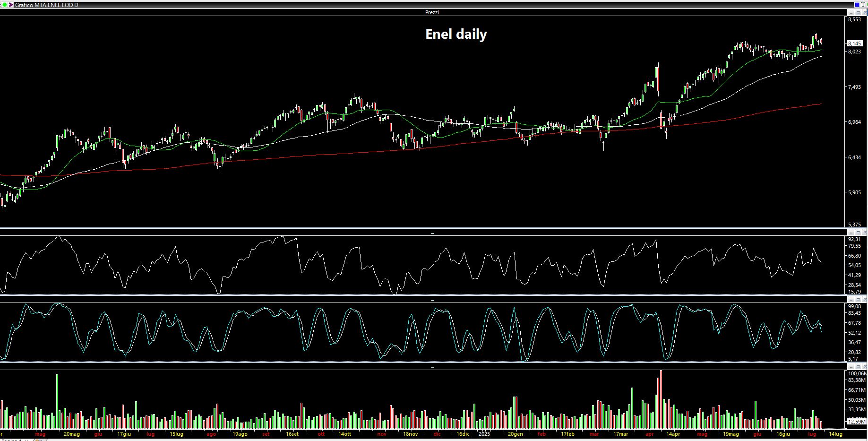This screenshot has width=868, height=441.
Task: Click the 8,023 price axis value
Action: 855,52
